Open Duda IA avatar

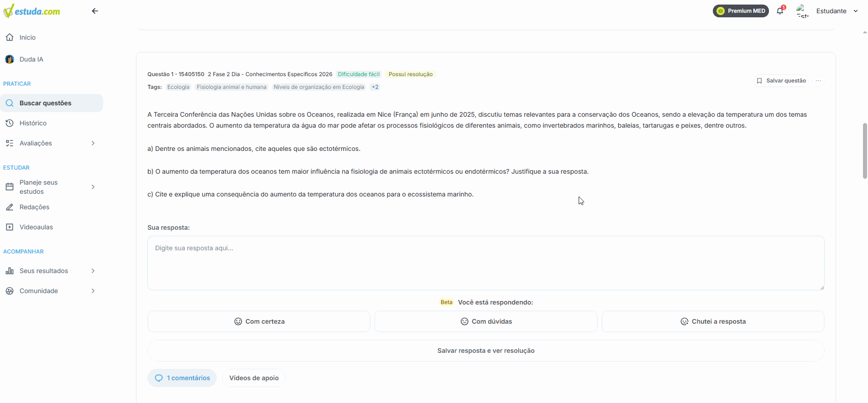tap(10, 59)
